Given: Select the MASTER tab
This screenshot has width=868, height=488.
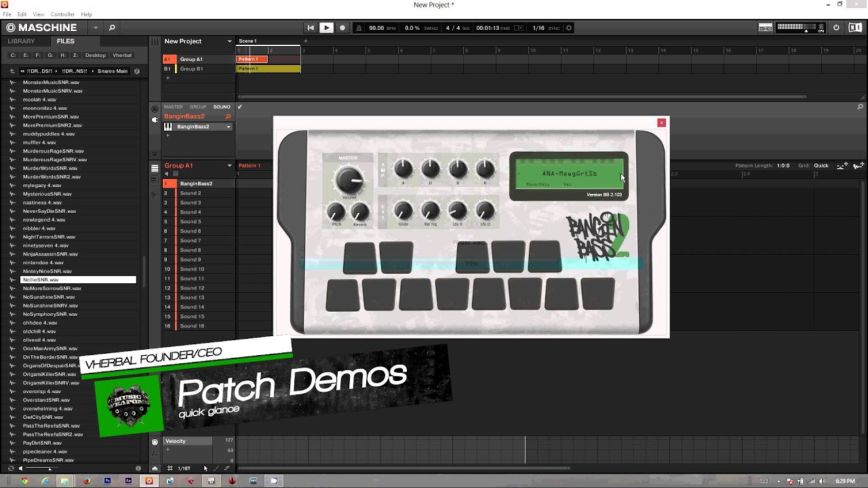Looking at the screenshot, I should pos(173,106).
